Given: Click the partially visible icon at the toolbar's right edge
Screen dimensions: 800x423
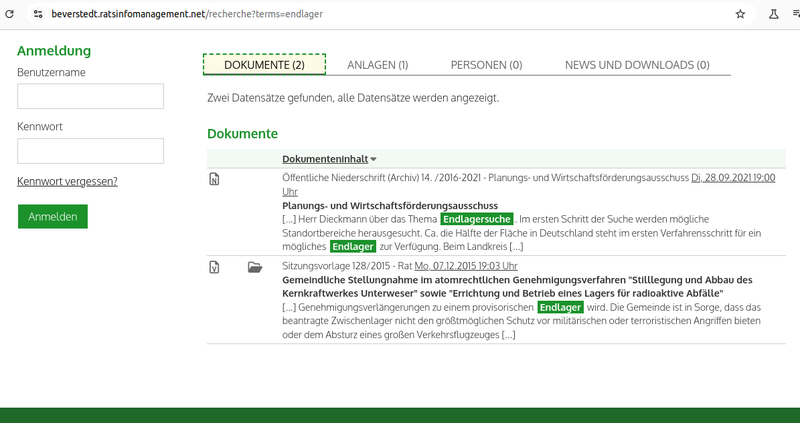Looking at the screenshot, I should [x=796, y=15].
